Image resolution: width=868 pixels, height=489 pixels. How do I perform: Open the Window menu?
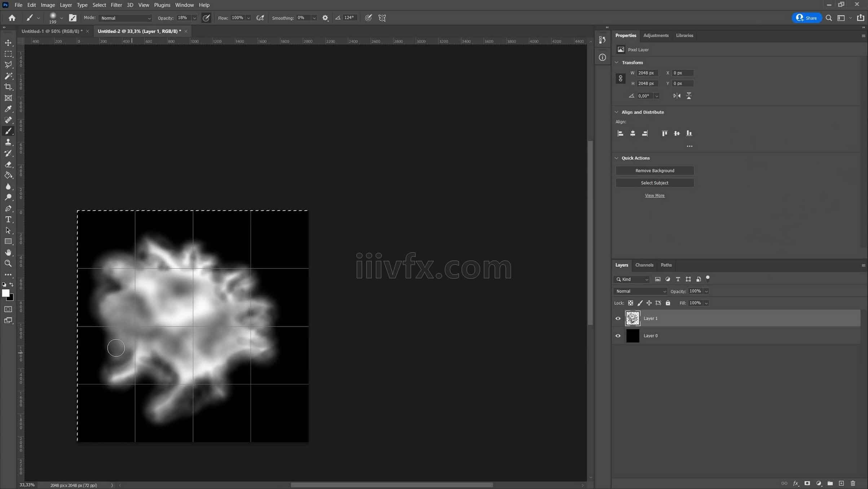tap(184, 5)
